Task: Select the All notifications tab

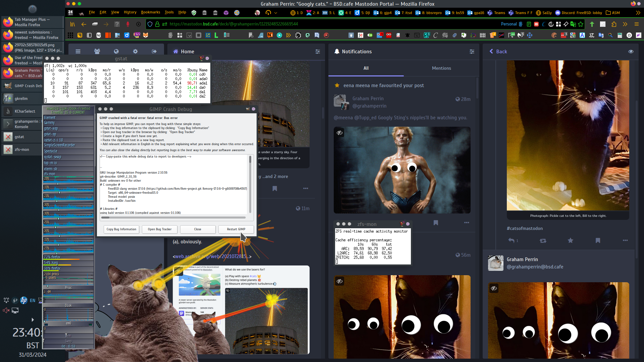Action: click(366, 68)
